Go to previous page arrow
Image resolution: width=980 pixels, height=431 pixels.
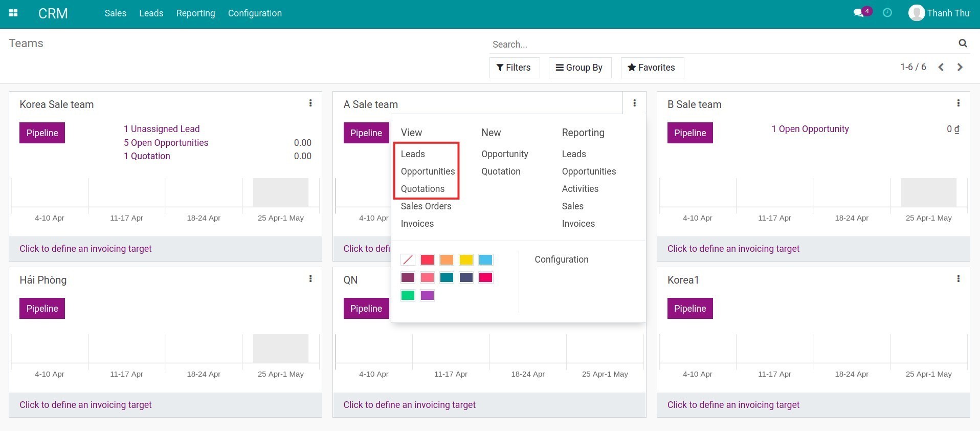(x=941, y=67)
